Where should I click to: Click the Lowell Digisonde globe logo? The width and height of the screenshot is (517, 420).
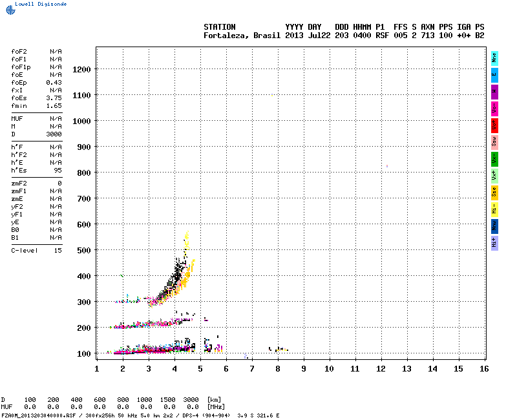click(x=10, y=10)
